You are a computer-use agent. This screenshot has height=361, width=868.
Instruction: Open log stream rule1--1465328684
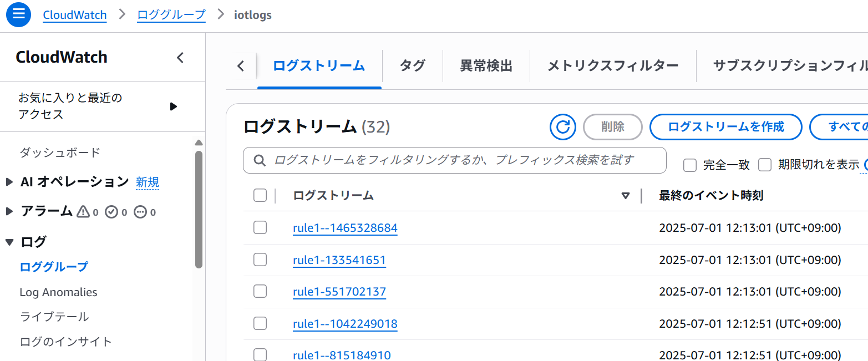pyautogui.click(x=345, y=228)
